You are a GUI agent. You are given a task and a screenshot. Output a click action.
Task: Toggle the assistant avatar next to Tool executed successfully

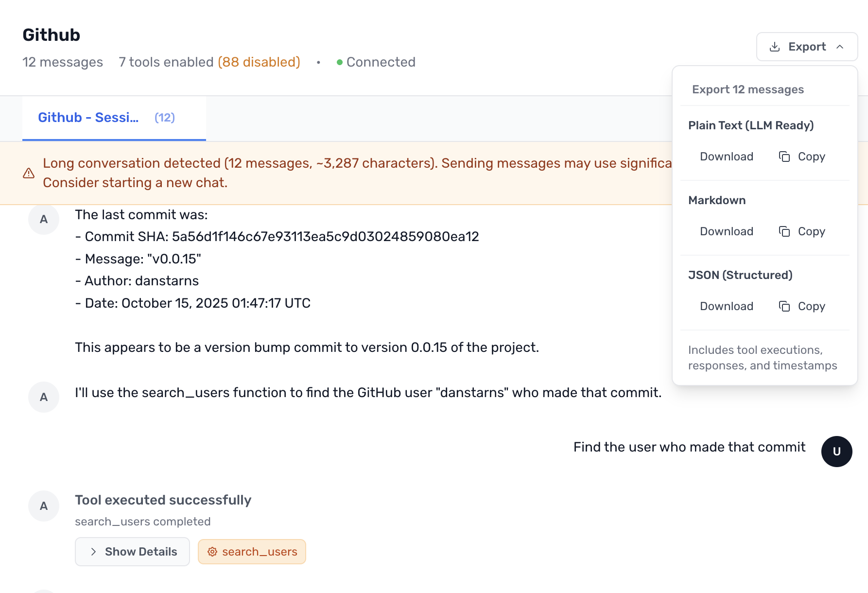coord(43,506)
